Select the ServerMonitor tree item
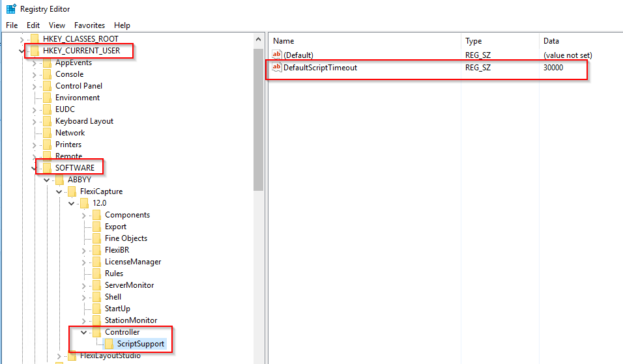The image size is (623, 364). 129,285
